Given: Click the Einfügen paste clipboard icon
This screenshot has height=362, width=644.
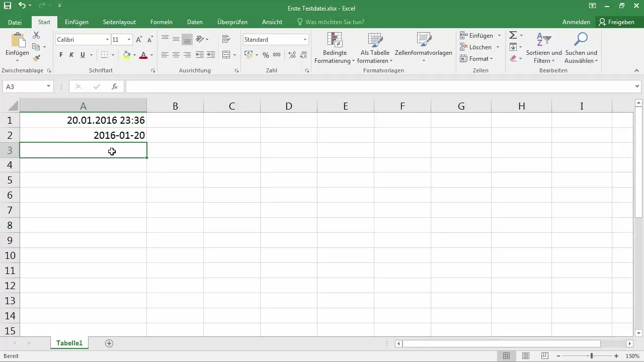Looking at the screenshot, I should [18, 39].
